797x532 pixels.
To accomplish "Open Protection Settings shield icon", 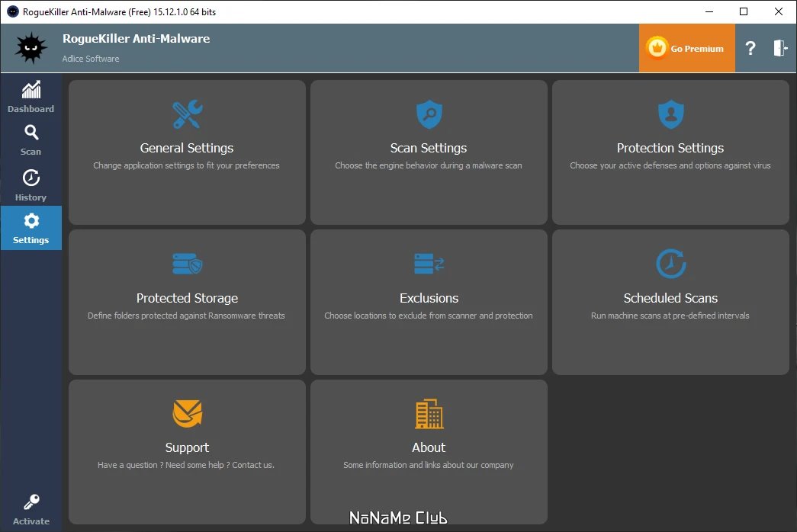I will click(670, 114).
